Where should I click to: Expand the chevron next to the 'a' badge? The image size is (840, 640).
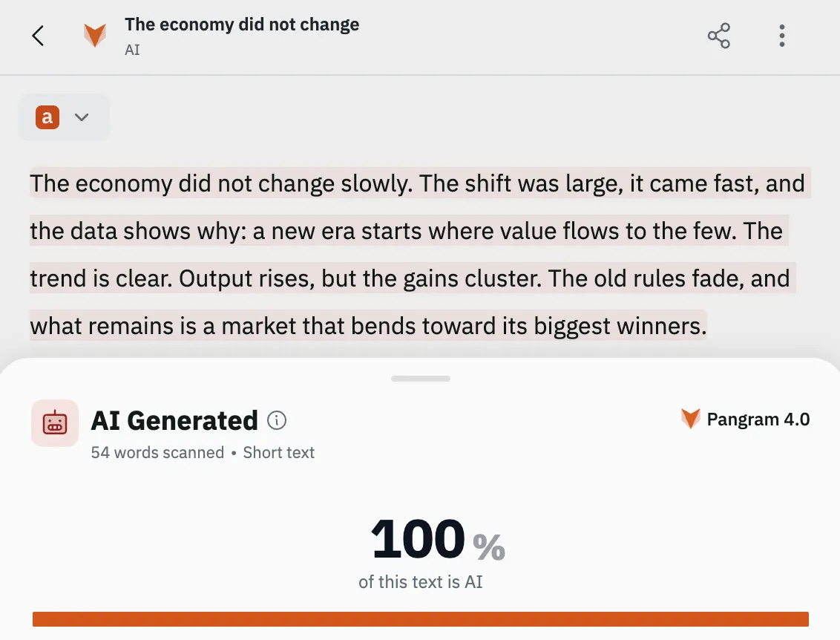[x=82, y=117]
